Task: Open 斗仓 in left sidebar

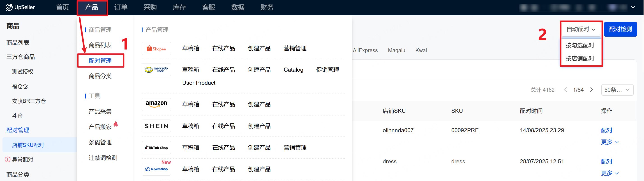Action: click(17, 116)
